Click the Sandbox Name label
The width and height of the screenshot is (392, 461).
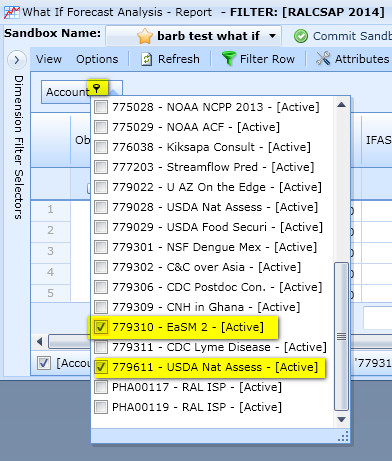52,33
